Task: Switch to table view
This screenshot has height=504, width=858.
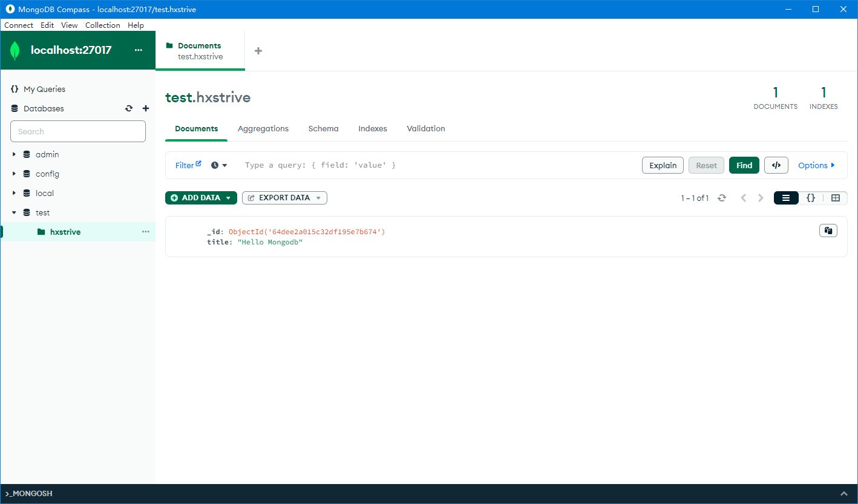Action: pos(836,198)
